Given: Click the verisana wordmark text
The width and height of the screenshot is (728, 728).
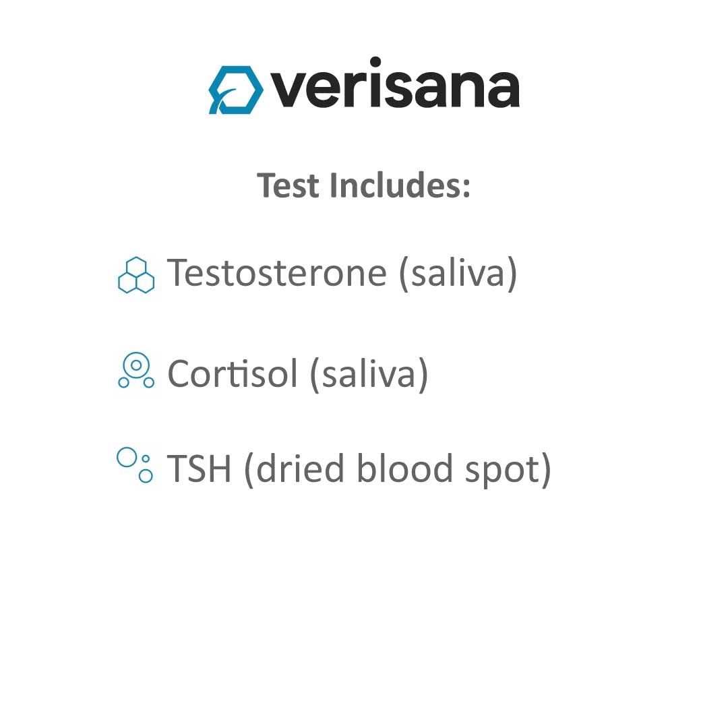Looking at the screenshot, I should [395, 88].
